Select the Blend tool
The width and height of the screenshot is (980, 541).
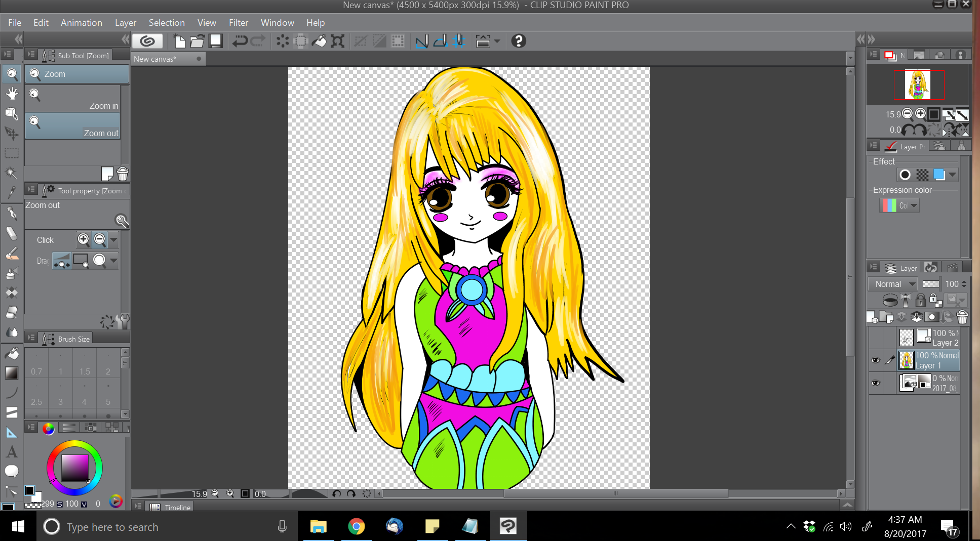[12, 332]
